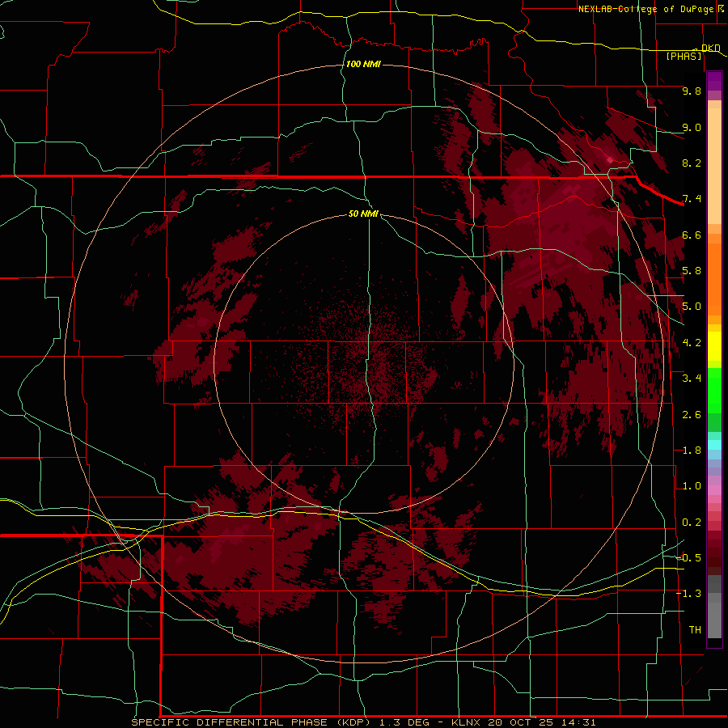728x728 pixels.
Task: Select the 100 NMI range ring label
Action: (363, 64)
